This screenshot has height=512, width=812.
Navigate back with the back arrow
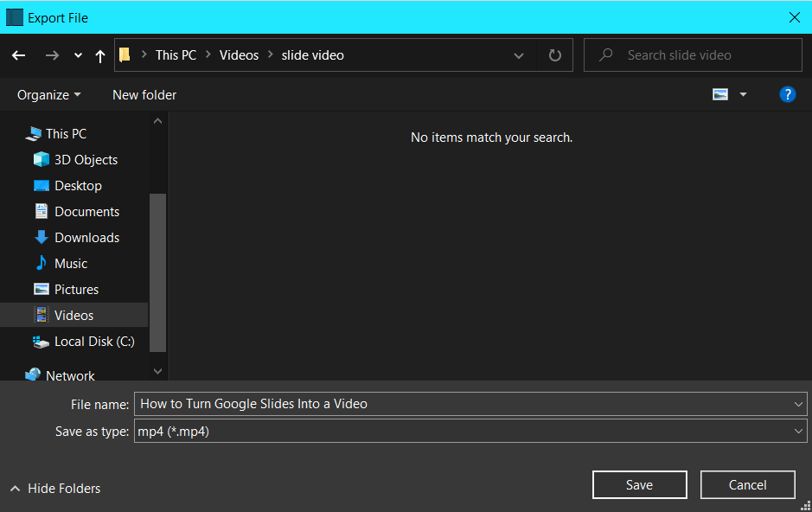coord(18,54)
